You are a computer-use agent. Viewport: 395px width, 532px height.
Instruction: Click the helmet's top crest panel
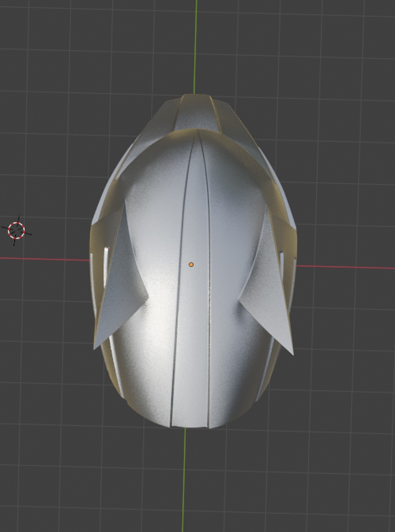coord(197,113)
